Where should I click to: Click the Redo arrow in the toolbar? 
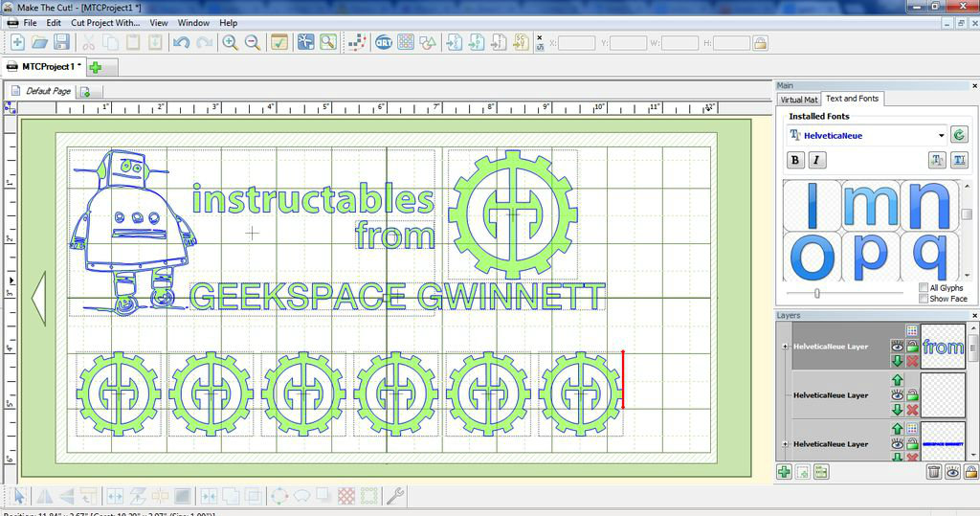tap(205, 42)
